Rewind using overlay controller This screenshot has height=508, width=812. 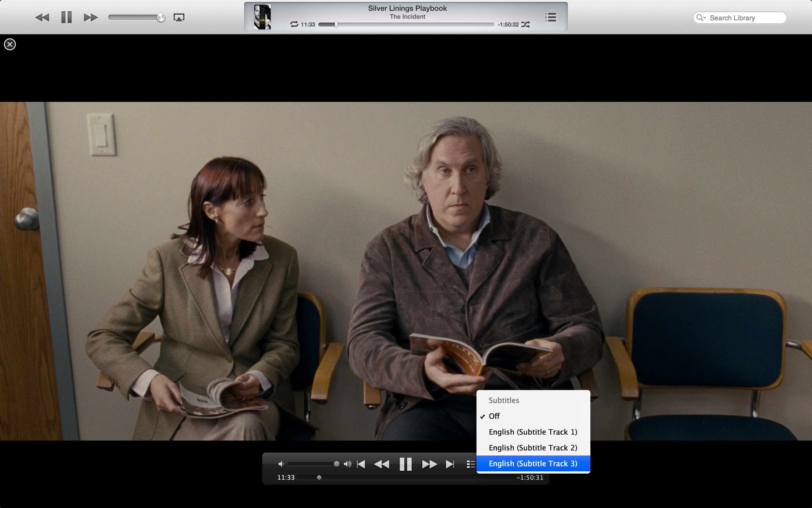381,464
